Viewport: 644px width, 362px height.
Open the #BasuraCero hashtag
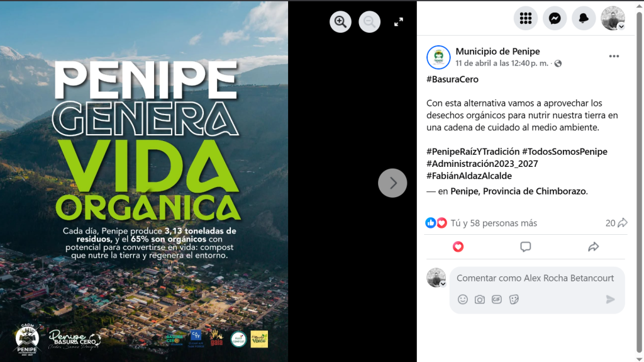452,79
